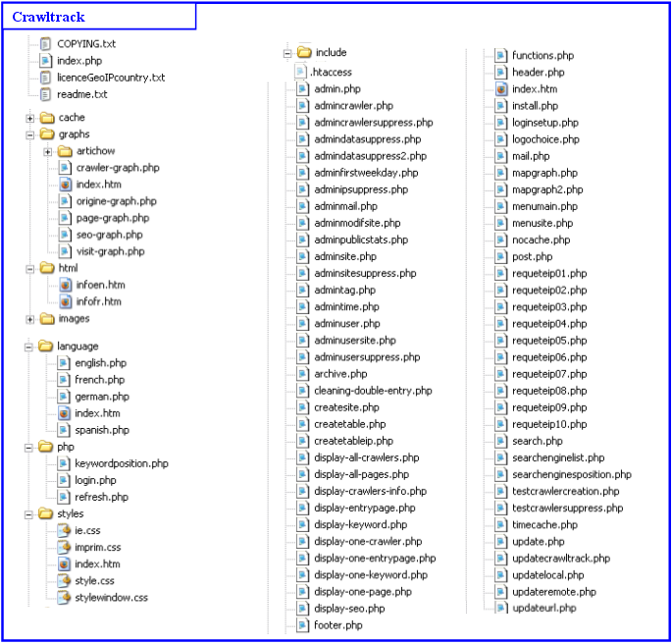Click the root index.php file icon
The image size is (672, 644).
[x=45, y=61]
